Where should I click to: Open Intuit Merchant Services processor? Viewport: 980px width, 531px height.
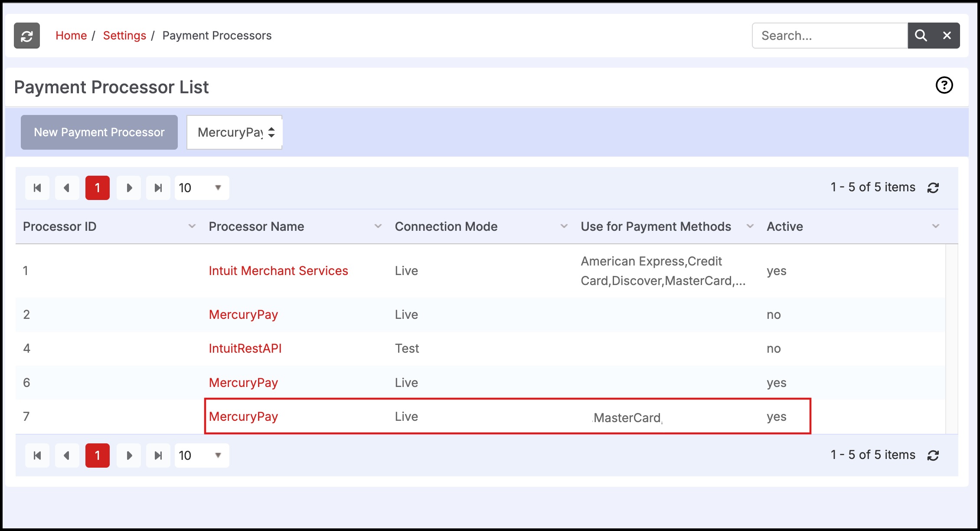[x=278, y=271]
